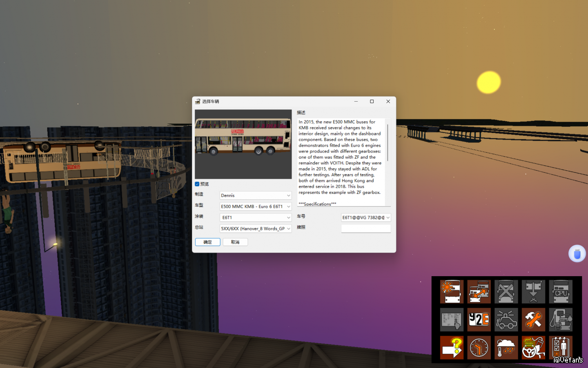Uncheck the 预览 preview checkbox
The image size is (588, 368).
tap(197, 184)
